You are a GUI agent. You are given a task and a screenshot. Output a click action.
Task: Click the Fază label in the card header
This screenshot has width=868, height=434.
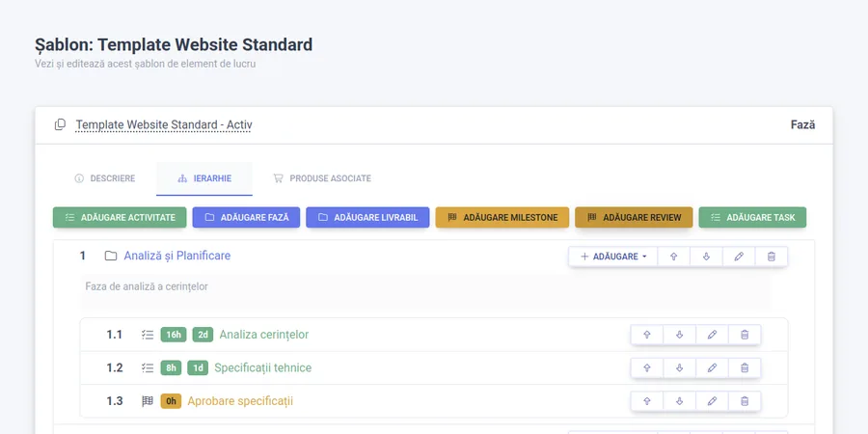tap(802, 125)
